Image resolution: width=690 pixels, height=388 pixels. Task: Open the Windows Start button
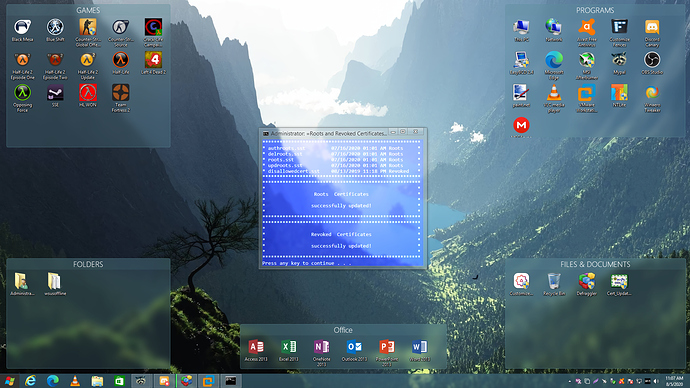9,381
